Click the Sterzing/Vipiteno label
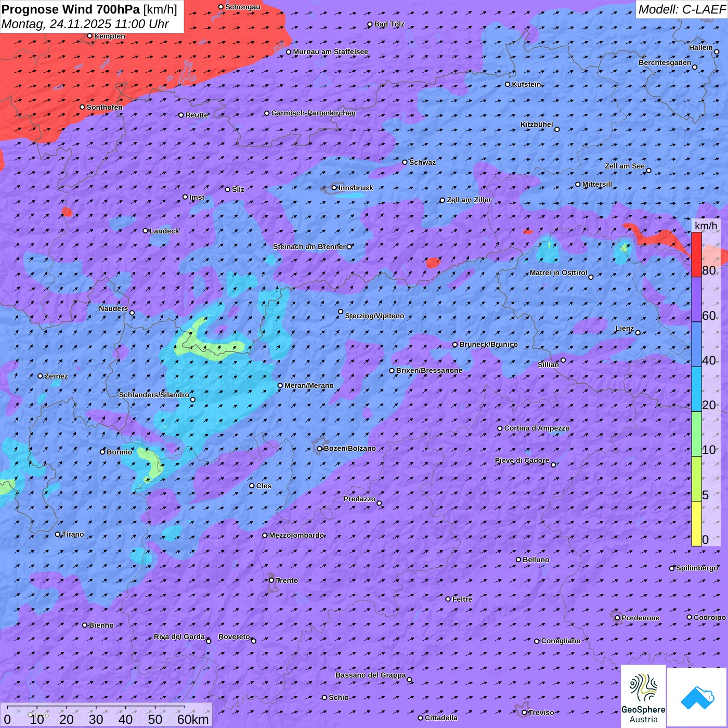The width and height of the screenshot is (728, 728). coord(374,316)
